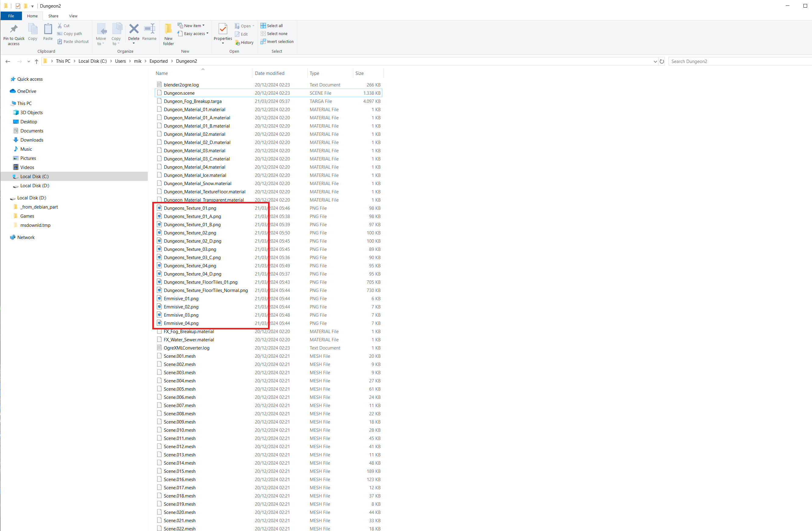The image size is (812, 531).
Task: Click the Up one level arrow
Action: (x=37, y=62)
